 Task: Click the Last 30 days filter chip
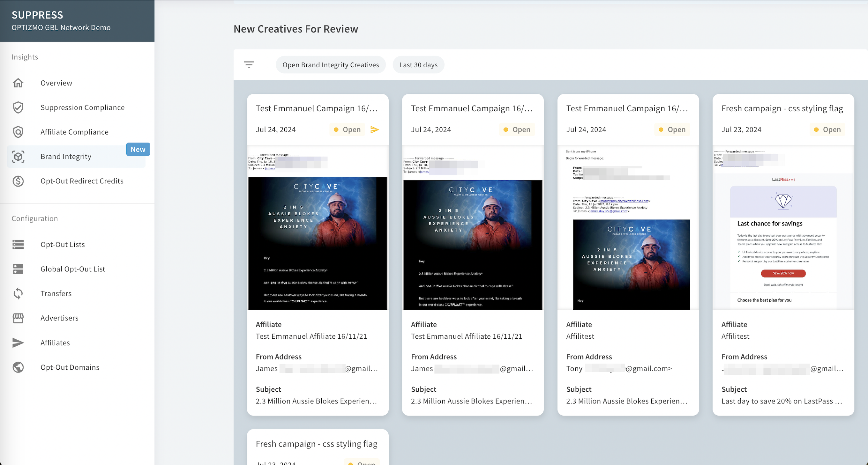[x=418, y=65]
